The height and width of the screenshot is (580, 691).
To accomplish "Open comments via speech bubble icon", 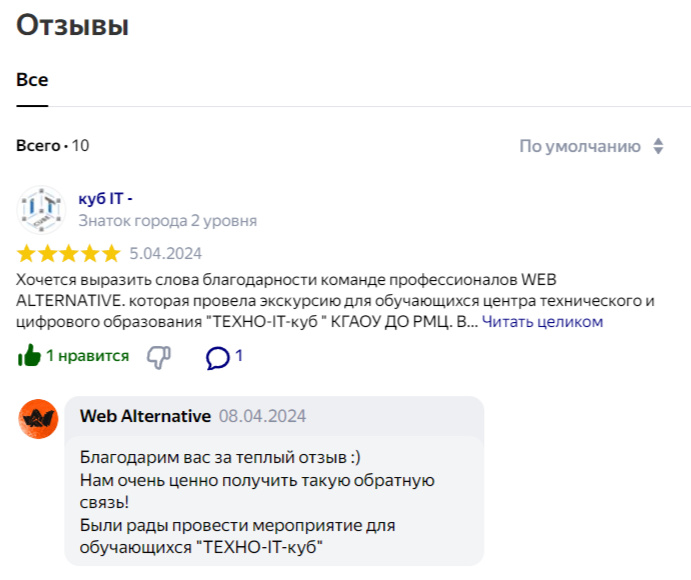I will [218, 357].
